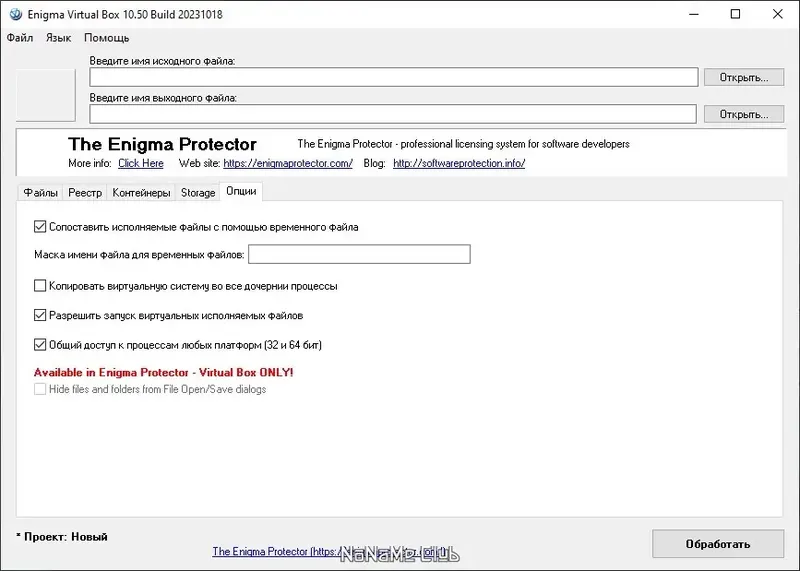Uncheck Сопоставить исполняемые файлы checkbox
Screen dimensions: 800x571
(x=40, y=227)
